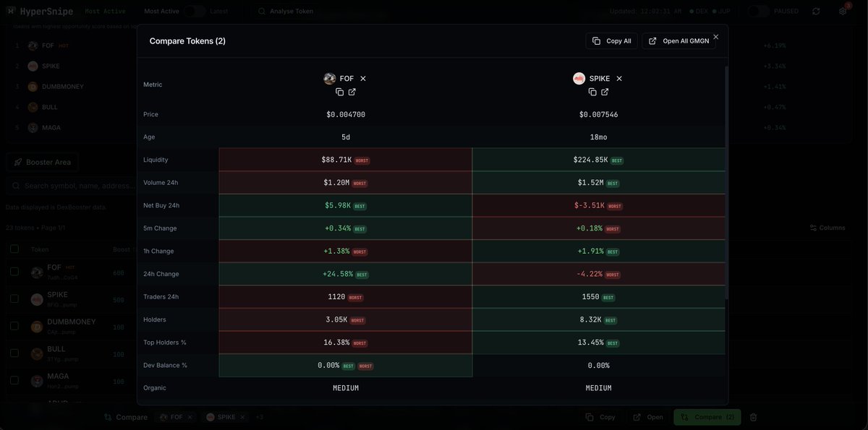The height and width of the screenshot is (430, 868).
Task: Copy the SPIKE token address icon
Action: tap(592, 92)
